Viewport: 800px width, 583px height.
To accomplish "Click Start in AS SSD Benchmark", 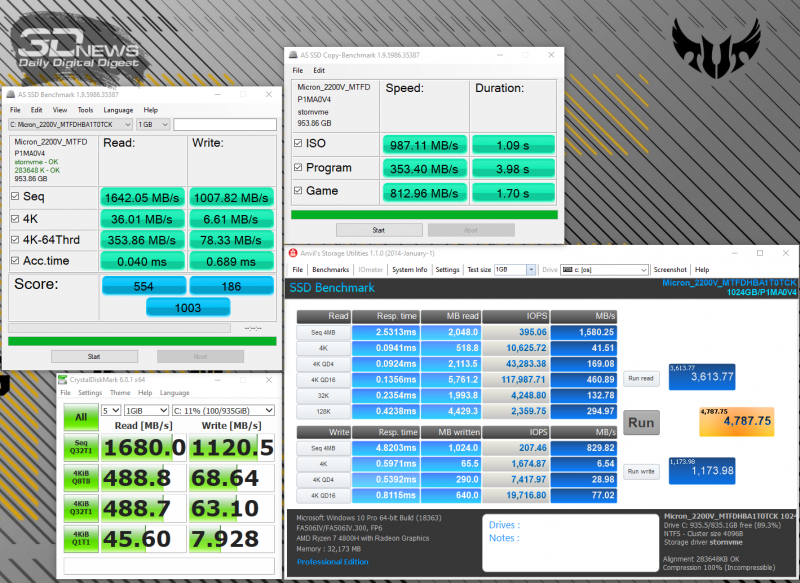I will [x=94, y=356].
